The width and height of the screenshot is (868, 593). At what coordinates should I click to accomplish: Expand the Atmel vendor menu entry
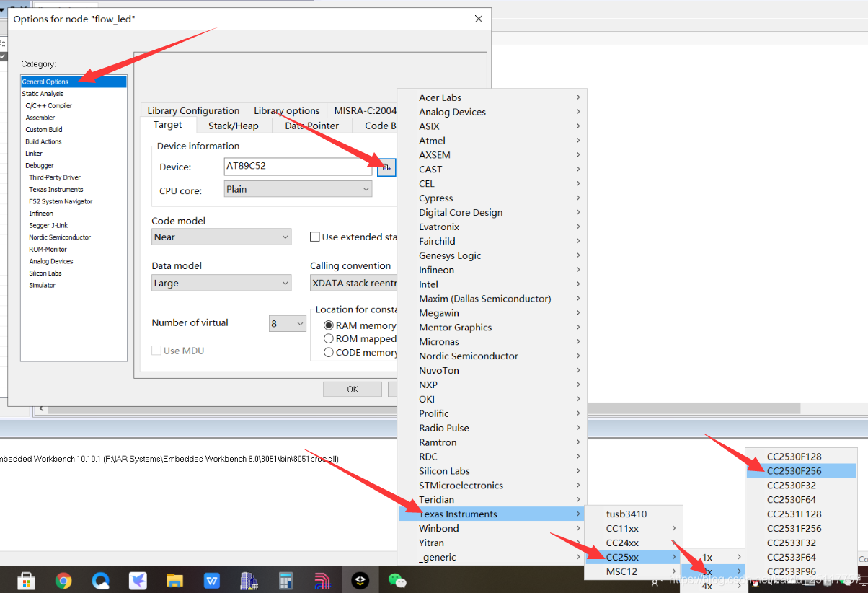pyautogui.click(x=492, y=140)
